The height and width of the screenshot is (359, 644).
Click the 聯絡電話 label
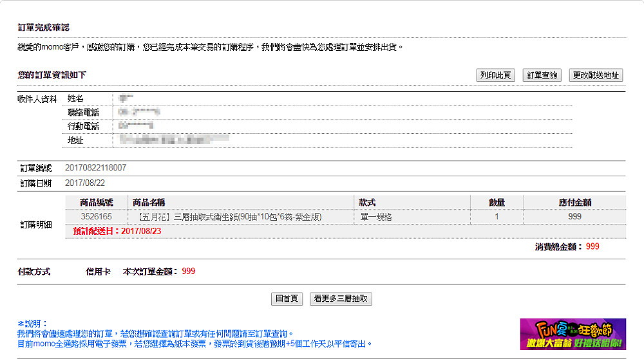click(83, 113)
